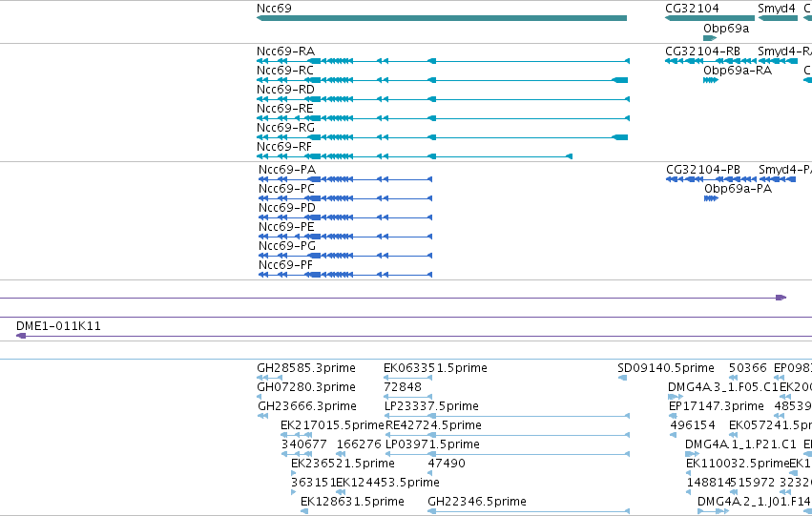
Task: Open the GH22346.5prime EST label
Action: [x=477, y=502]
